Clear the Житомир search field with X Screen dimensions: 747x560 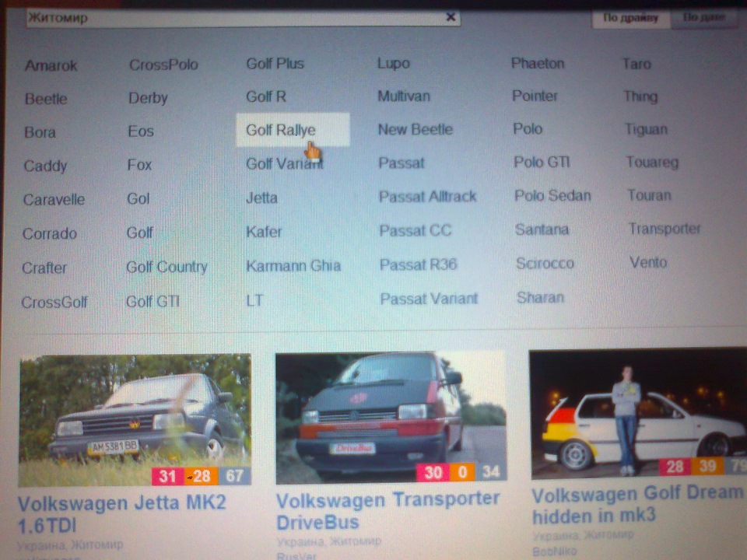(x=451, y=17)
